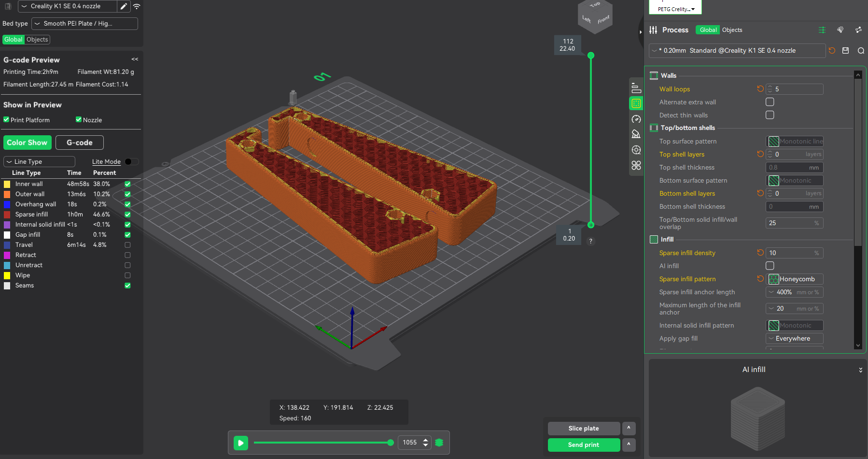Reset the Sparse infill pattern value

pos(760,279)
